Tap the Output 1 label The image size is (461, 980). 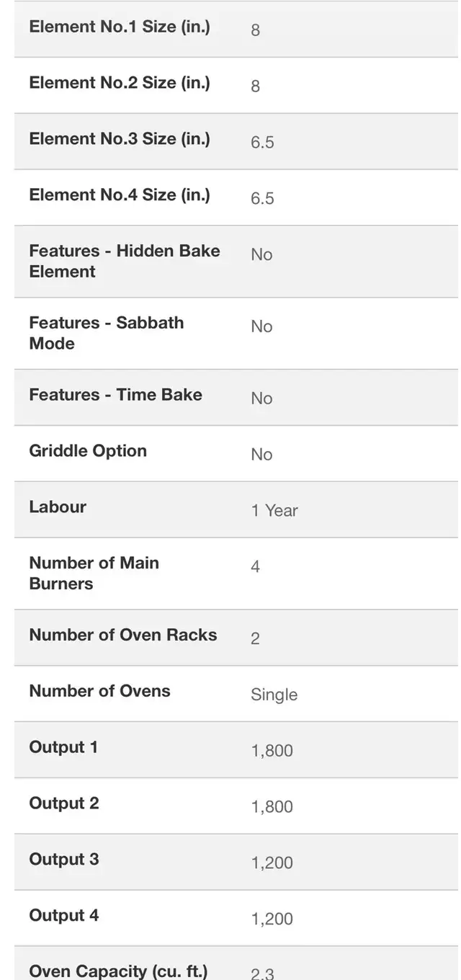pyautogui.click(x=63, y=747)
